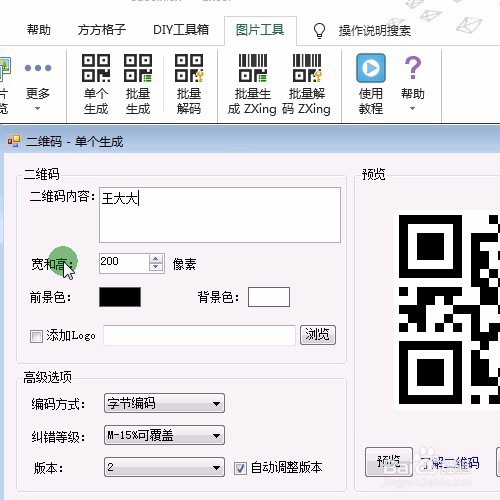This screenshot has width=500, height=500.
Task: Select the 图片工具 tab
Action: coord(260,30)
